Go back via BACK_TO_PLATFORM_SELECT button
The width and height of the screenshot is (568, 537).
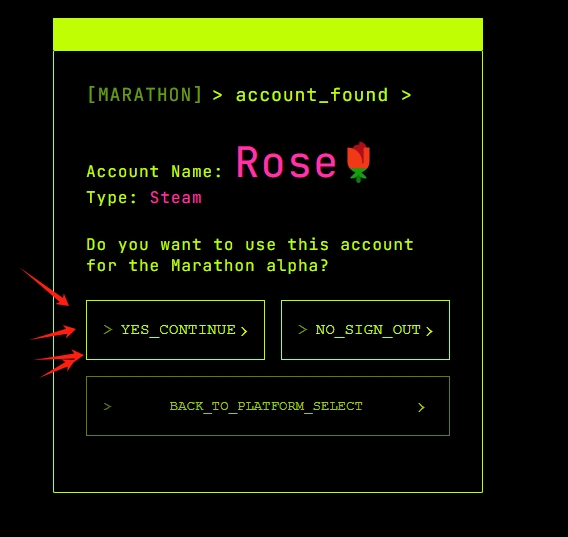coord(268,406)
